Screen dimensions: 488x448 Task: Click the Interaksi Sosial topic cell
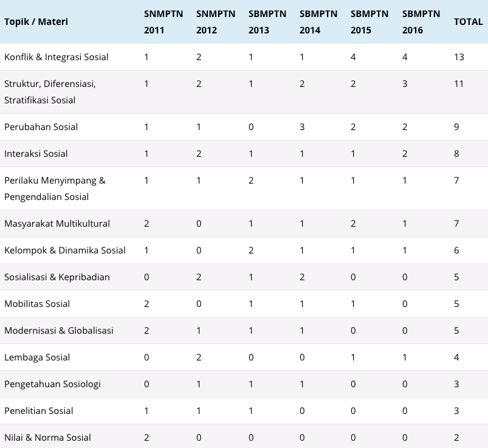pyautogui.click(x=36, y=153)
